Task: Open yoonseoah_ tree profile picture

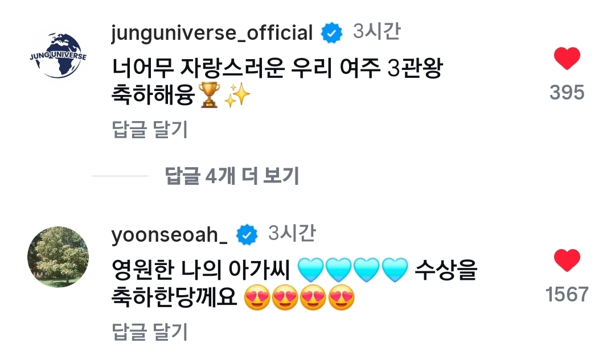Action: point(58,257)
